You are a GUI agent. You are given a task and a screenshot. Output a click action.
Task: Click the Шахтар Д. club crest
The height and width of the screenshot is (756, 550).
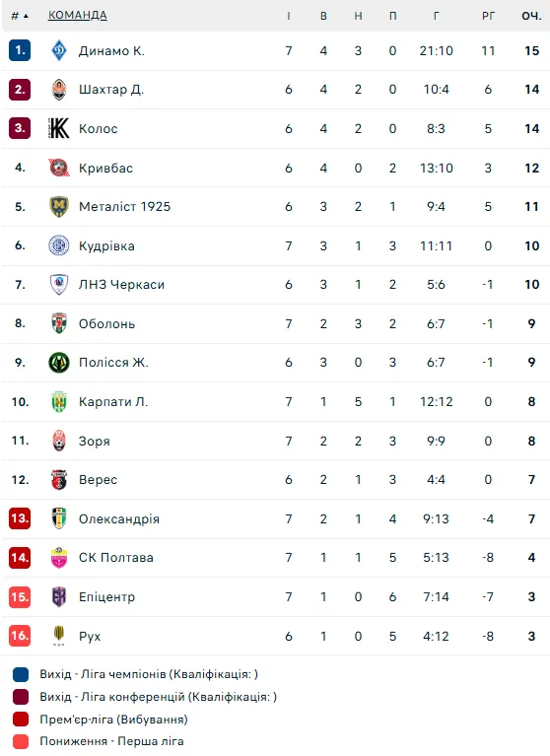tap(59, 89)
